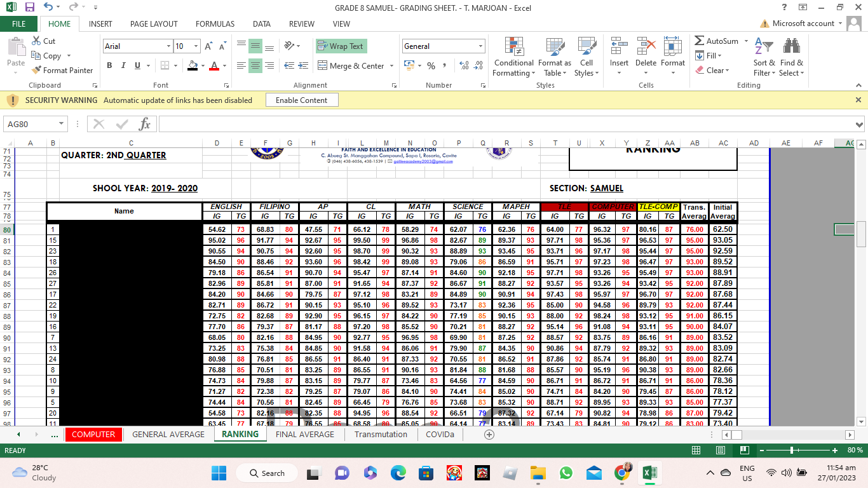Expand the Name Box dropdown
This screenshot has height=488, width=868.
coord(62,125)
